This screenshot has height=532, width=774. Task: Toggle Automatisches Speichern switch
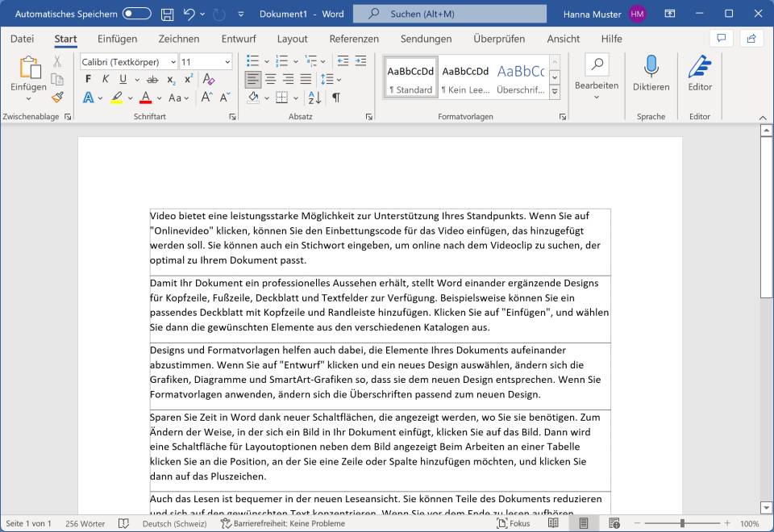137,14
